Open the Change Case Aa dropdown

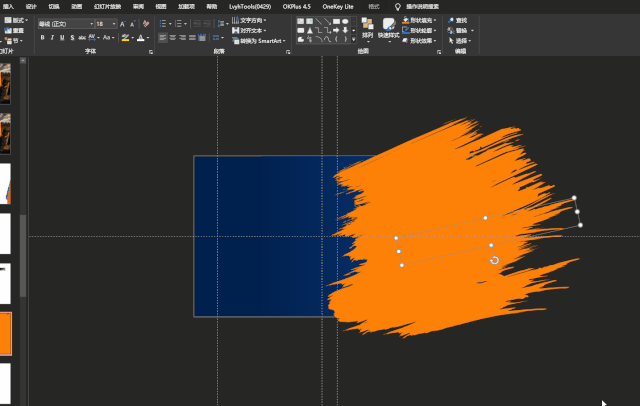(108, 38)
